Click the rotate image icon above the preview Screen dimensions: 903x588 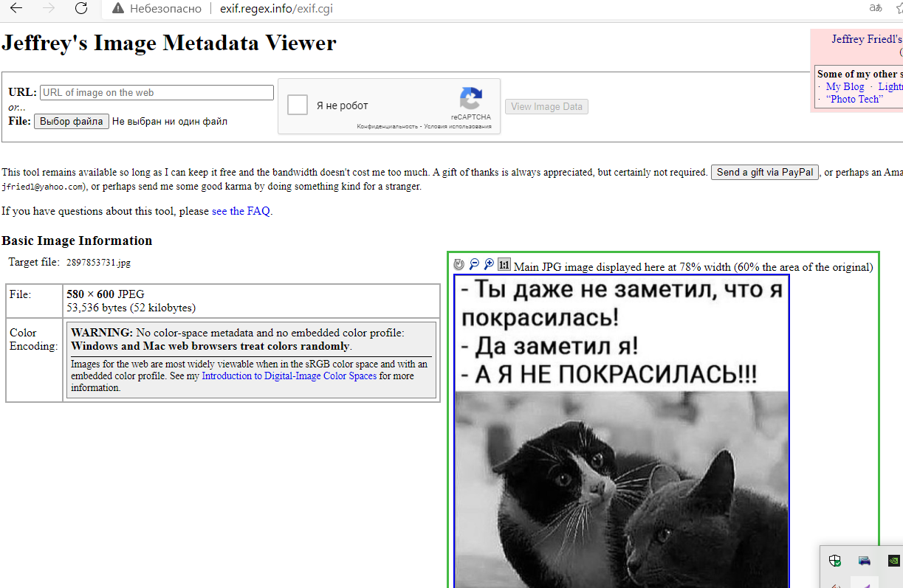(459, 264)
